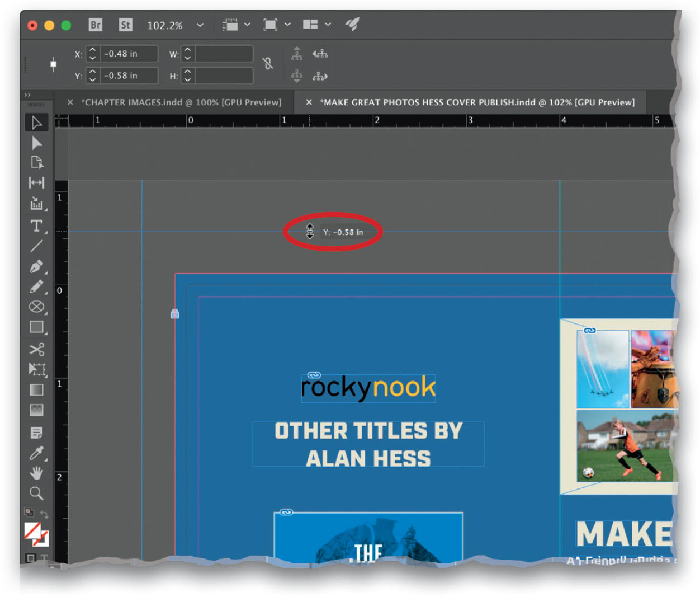The height and width of the screenshot is (597, 700).
Task: Close the CHAPTER IMAGES.indd tab
Action: click(70, 102)
